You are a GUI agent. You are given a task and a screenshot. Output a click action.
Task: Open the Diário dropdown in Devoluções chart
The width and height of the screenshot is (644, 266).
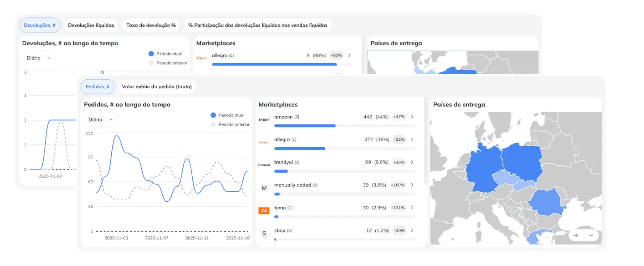39,58
